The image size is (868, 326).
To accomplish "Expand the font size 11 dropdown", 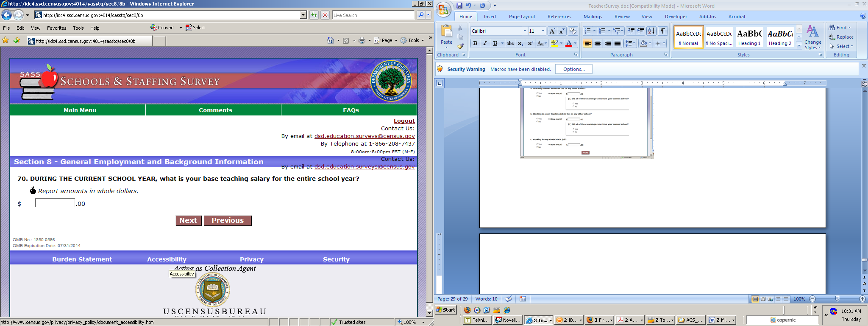I will pos(543,31).
